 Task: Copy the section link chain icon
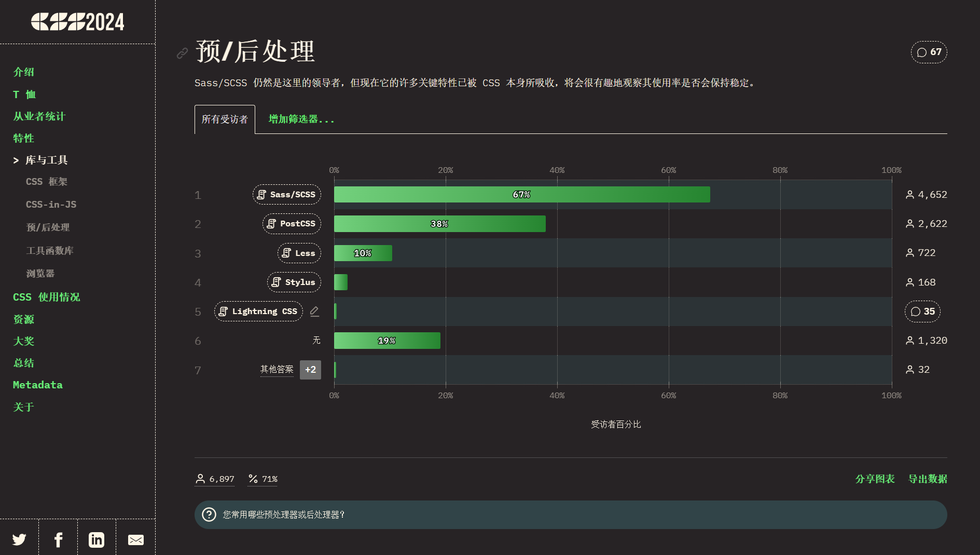[182, 53]
